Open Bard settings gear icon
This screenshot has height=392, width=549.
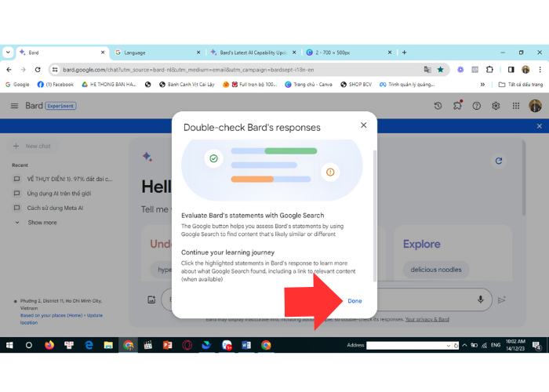[x=496, y=106]
